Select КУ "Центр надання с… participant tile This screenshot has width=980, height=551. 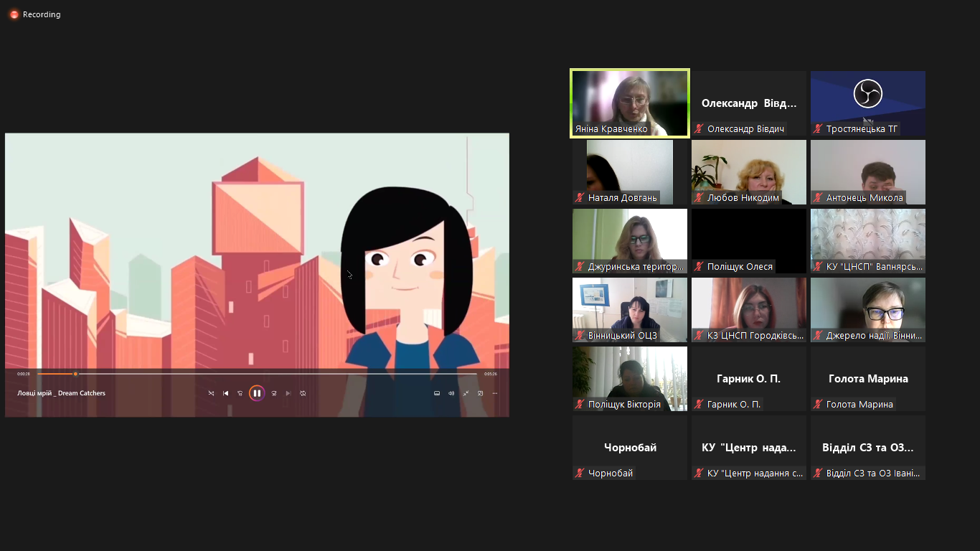tap(749, 448)
